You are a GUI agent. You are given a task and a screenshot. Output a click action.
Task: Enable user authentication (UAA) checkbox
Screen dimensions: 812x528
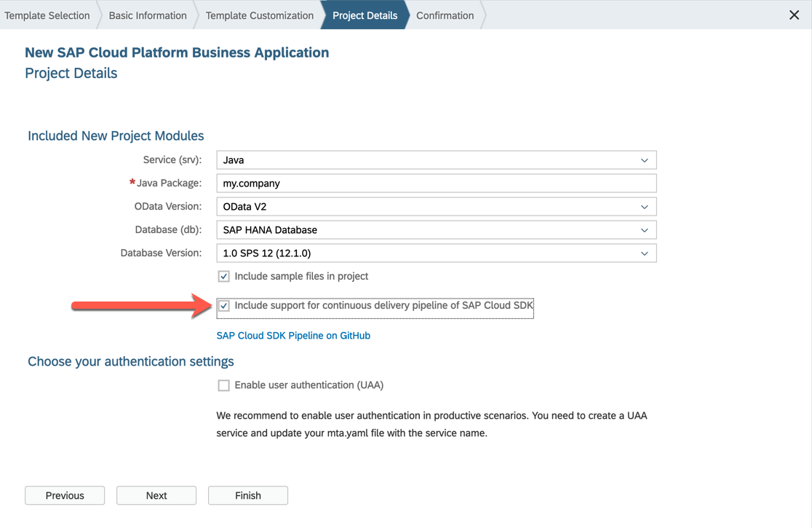tap(223, 385)
